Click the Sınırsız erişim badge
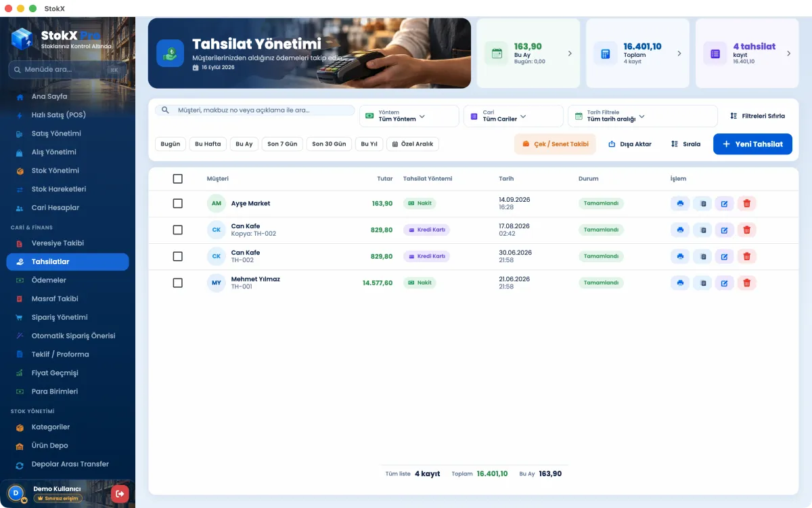 (x=58, y=499)
